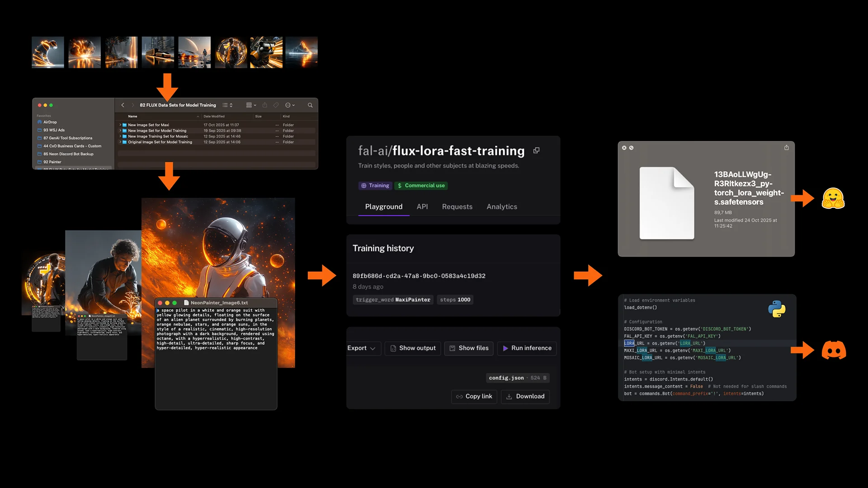Open the Finder list view switcher
This screenshot has width=868, height=488.
pos(227,105)
